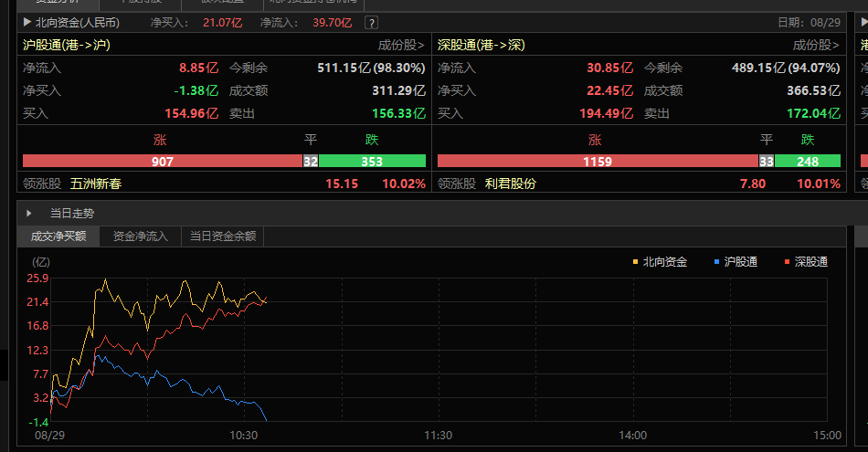Switch to 资金净流入 tab
The width and height of the screenshot is (868, 452).
tap(141, 237)
